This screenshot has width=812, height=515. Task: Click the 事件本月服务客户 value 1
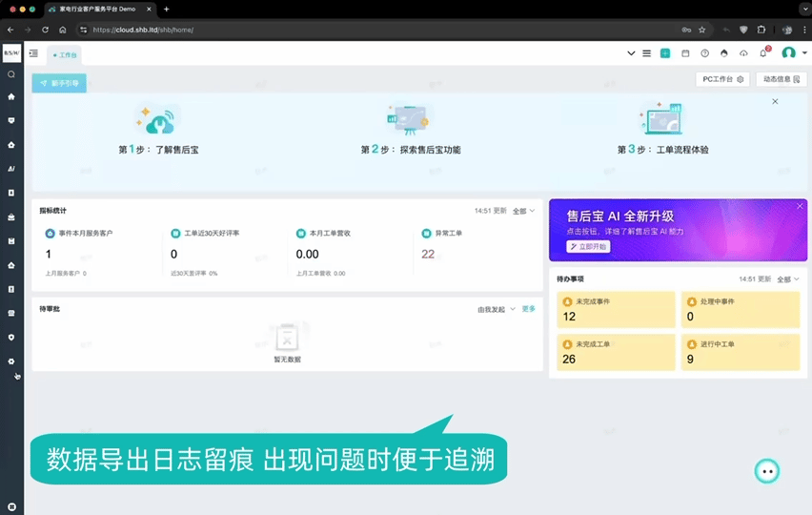pyautogui.click(x=49, y=255)
